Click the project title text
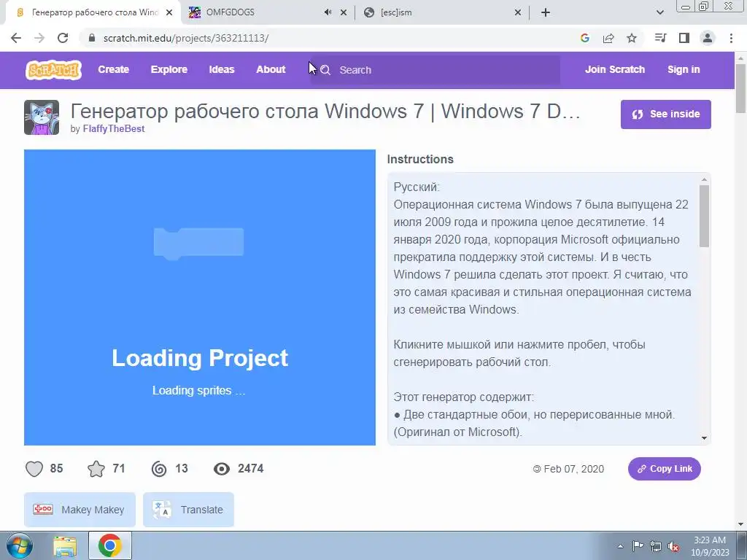The image size is (747, 560). point(325,112)
